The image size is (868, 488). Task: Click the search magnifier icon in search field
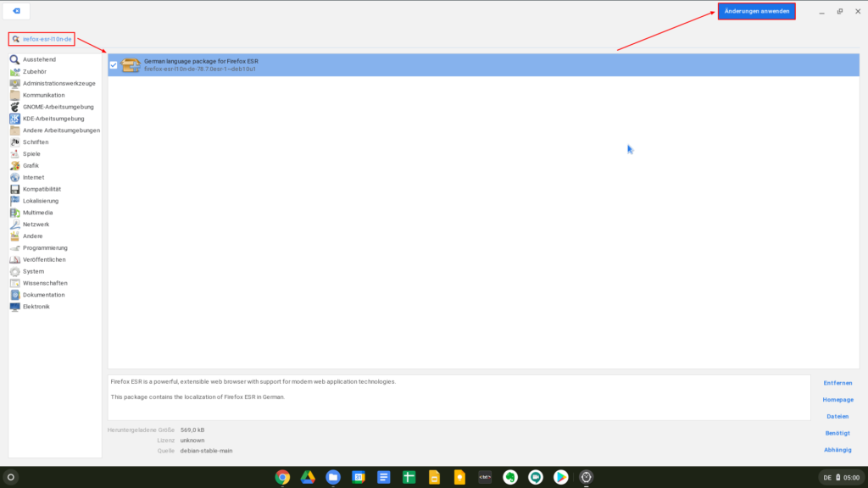coord(15,39)
